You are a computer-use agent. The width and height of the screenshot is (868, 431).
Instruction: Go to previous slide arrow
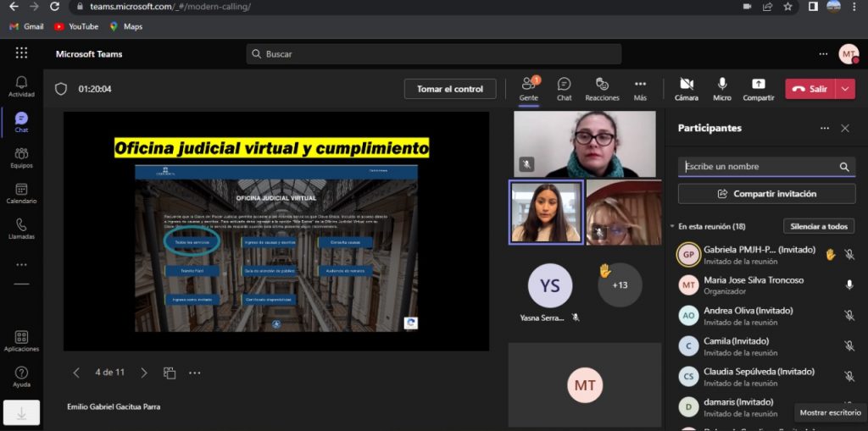[76, 373]
